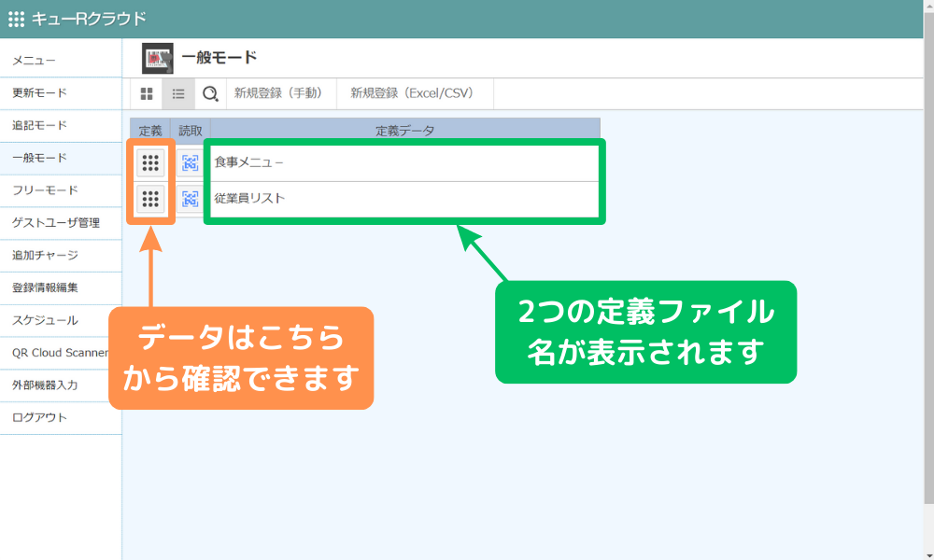Viewport: 934px width, 560px height.
Task: Open 追加チャージ sidebar entry
Action: click(x=61, y=256)
